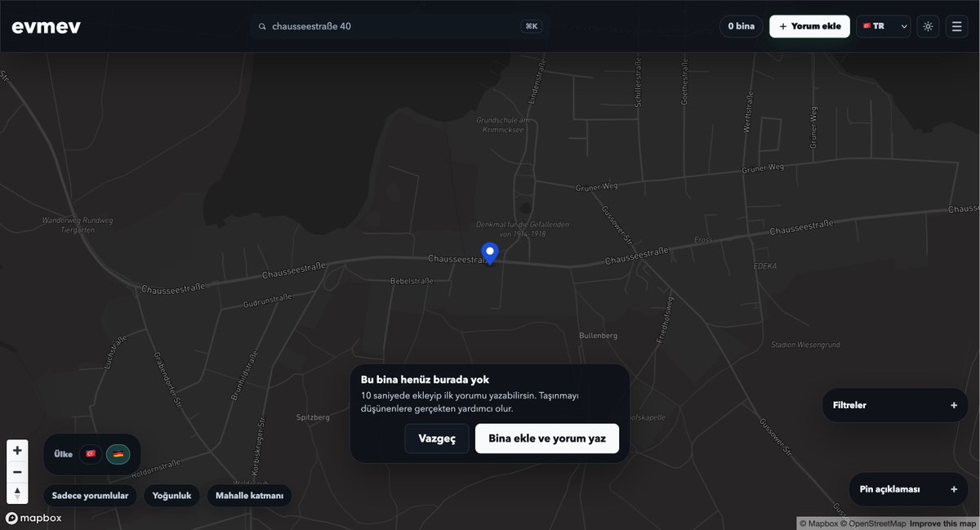Viewport: 980px width, 530px height.
Task: Open the hamburger menu
Action: click(x=957, y=26)
